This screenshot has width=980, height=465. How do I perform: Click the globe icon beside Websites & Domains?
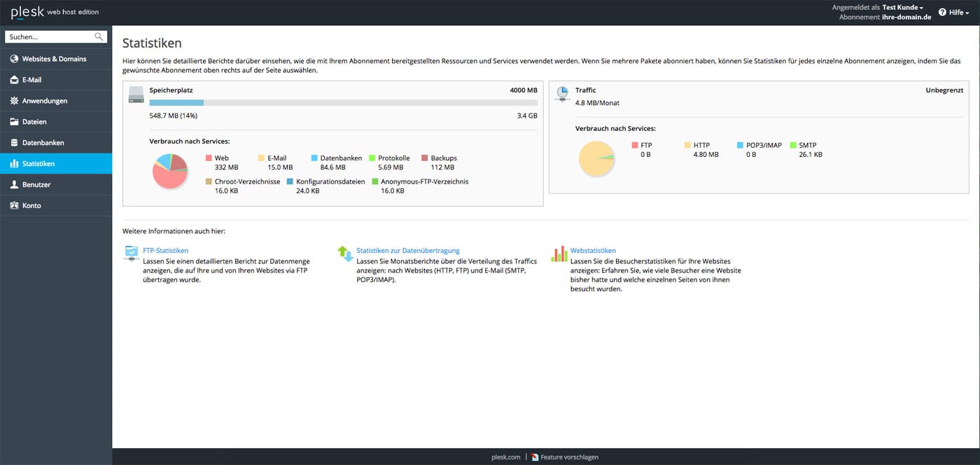pyautogui.click(x=15, y=59)
